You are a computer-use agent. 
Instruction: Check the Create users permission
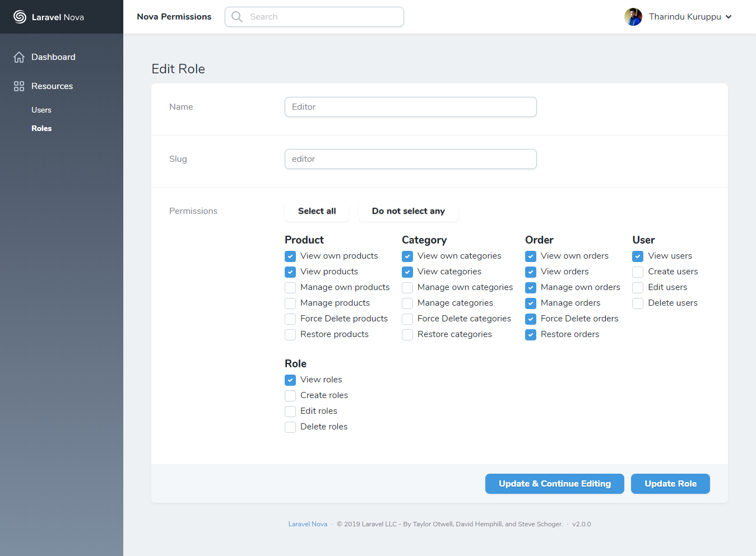(x=638, y=272)
